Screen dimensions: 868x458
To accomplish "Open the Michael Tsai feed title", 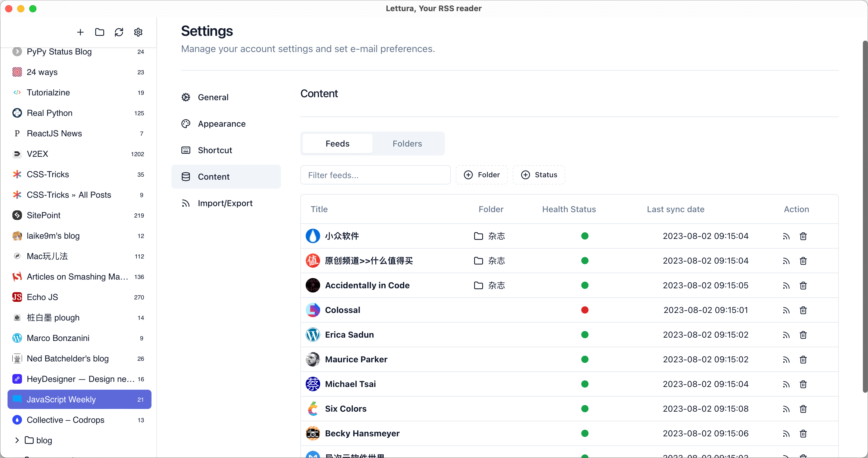I will (x=350, y=384).
